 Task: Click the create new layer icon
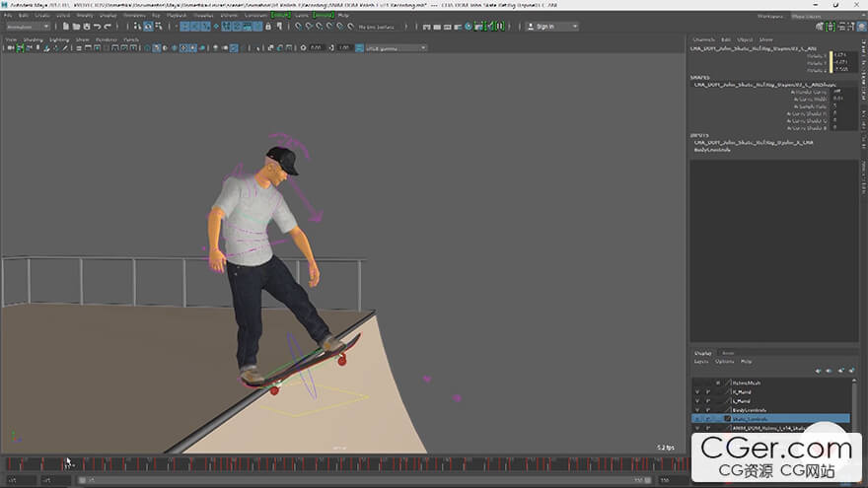(841, 371)
